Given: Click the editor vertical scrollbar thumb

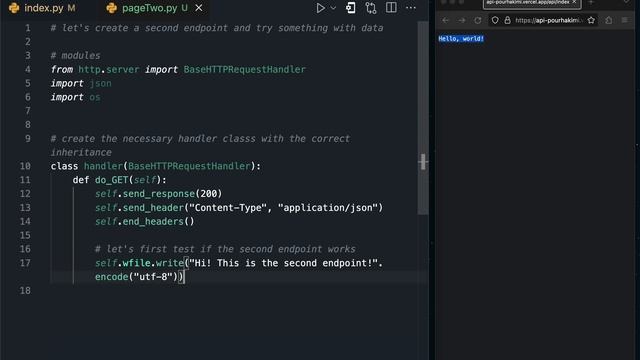Looking at the screenshot, I should click(x=423, y=118).
